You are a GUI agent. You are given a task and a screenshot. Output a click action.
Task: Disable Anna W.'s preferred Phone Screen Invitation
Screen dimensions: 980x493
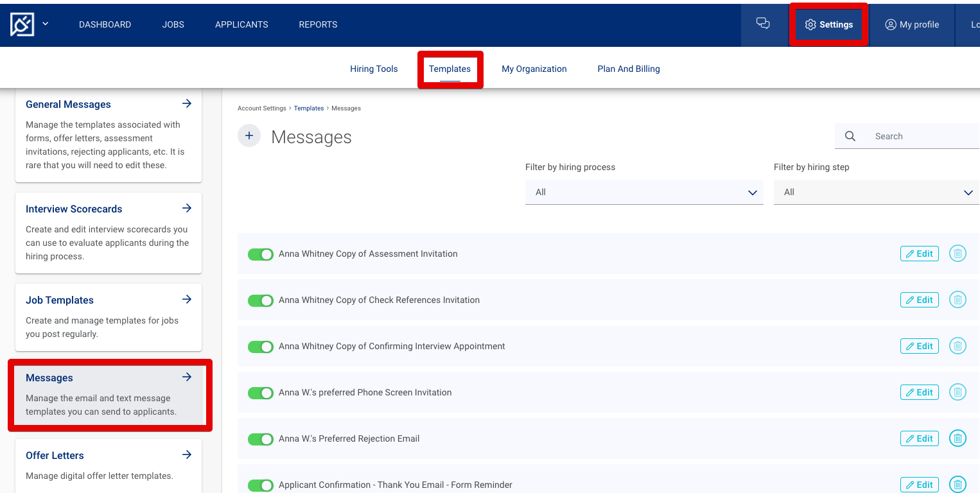[x=261, y=393]
